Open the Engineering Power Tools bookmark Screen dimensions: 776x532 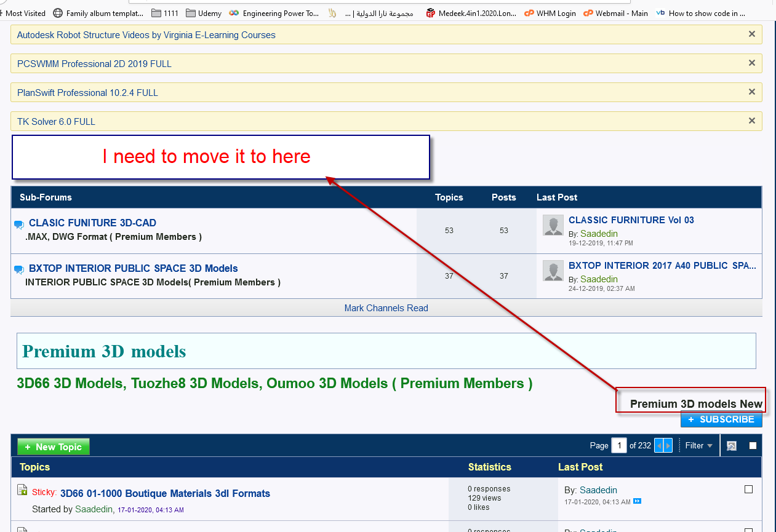[x=274, y=13]
